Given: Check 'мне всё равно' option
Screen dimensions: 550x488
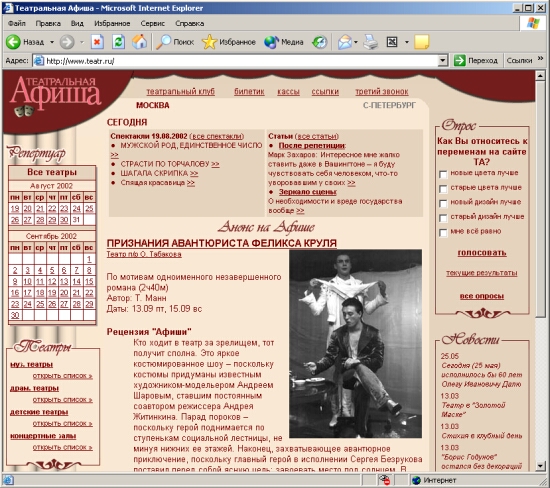Looking at the screenshot, I should click(x=443, y=233).
